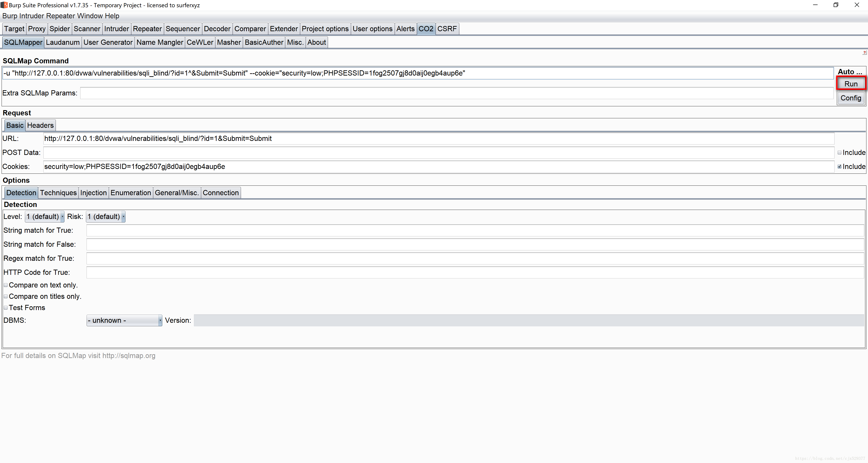This screenshot has height=463, width=868.
Task: Switch to the Proxy tab
Action: tap(37, 29)
